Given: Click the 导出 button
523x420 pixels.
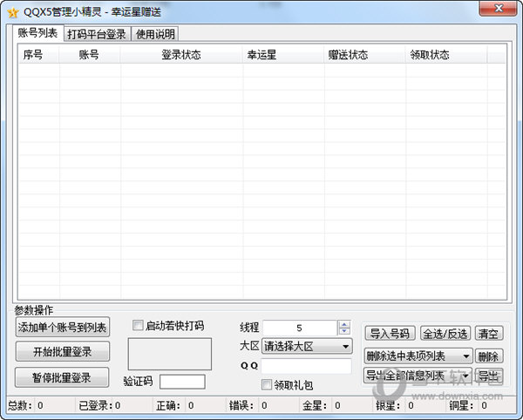Looking at the screenshot, I should [x=489, y=376].
